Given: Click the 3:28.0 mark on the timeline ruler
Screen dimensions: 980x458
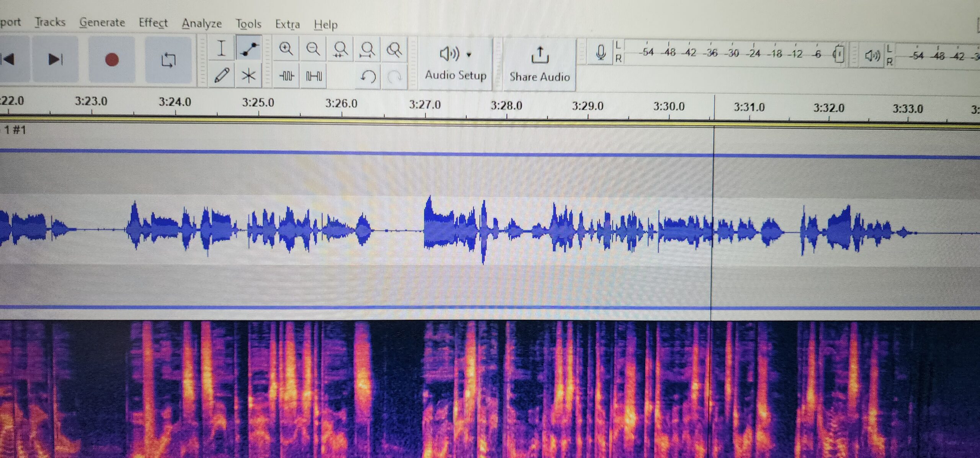Looking at the screenshot, I should tap(506, 105).
